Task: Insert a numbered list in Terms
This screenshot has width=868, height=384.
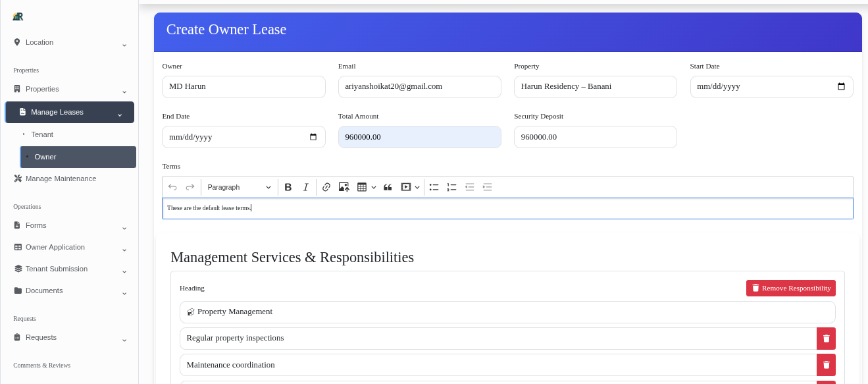Action: pos(451,188)
